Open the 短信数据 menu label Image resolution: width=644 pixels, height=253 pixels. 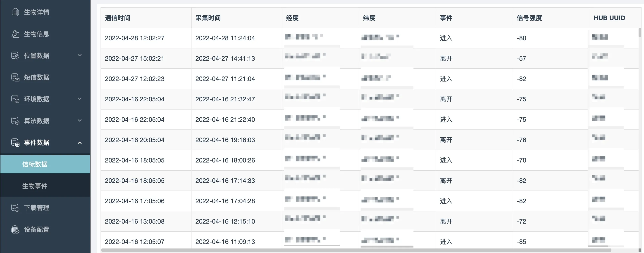click(36, 77)
